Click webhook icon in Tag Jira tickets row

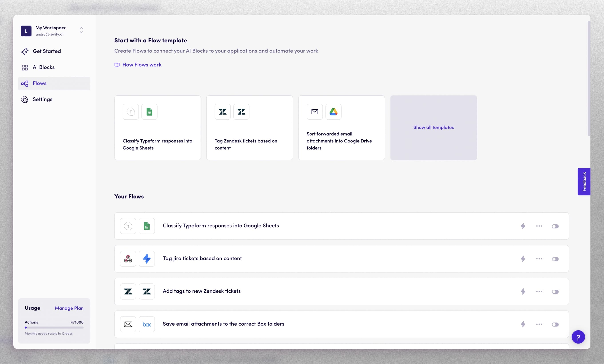(x=128, y=259)
